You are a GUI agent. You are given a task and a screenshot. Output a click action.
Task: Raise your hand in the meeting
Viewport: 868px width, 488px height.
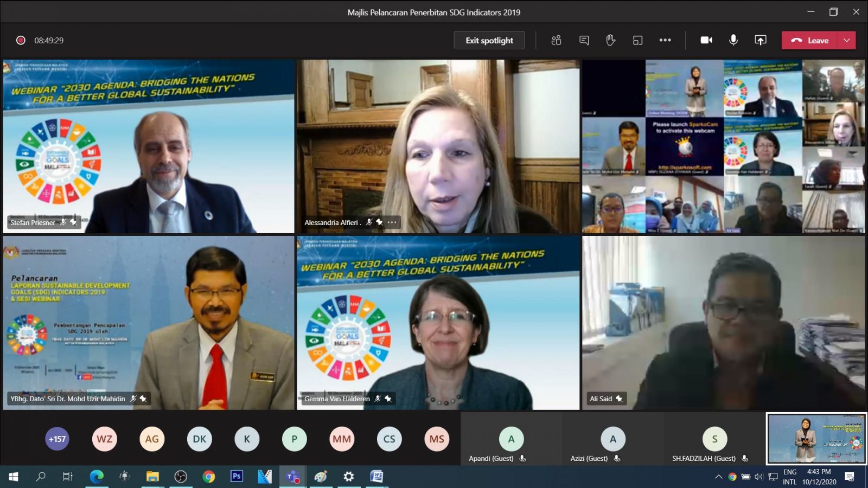tap(610, 40)
